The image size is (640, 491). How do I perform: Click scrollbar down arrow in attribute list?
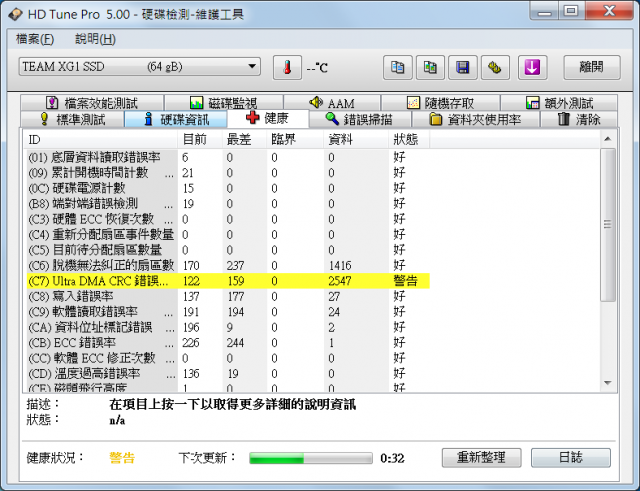(608, 383)
